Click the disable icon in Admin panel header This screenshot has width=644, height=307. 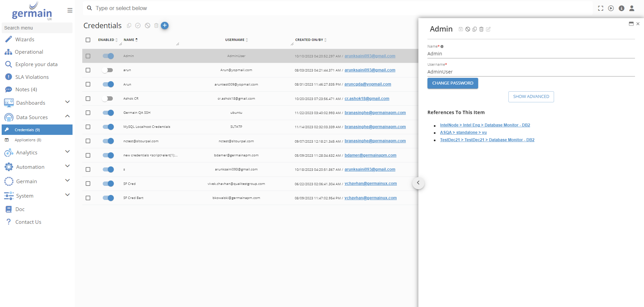tap(467, 29)
